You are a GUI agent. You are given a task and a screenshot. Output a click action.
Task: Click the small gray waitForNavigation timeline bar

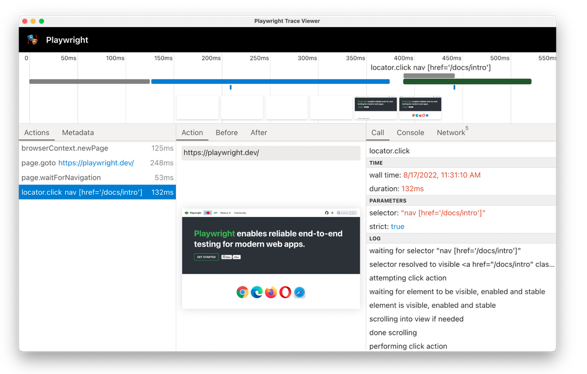(429, 76)
